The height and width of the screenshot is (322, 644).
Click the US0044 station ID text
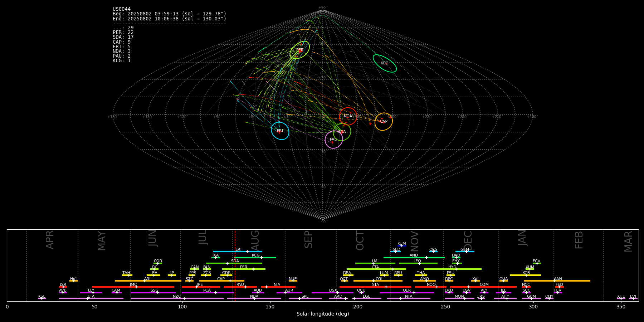122,9
